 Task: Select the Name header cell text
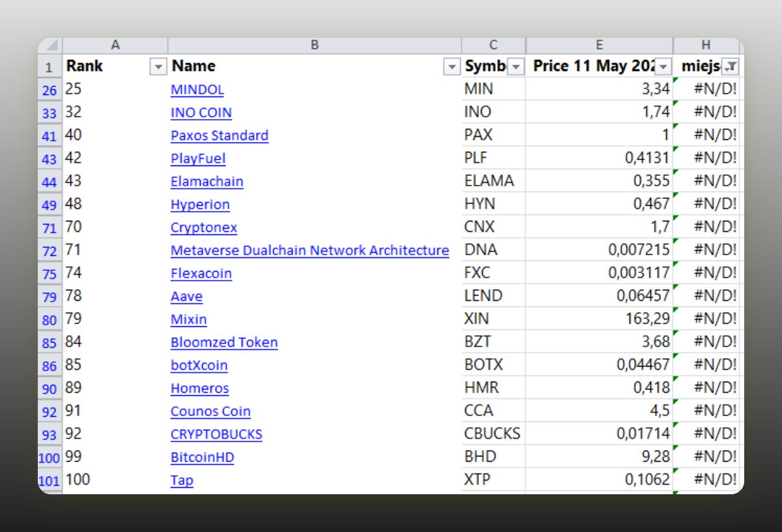coord(194,66)
